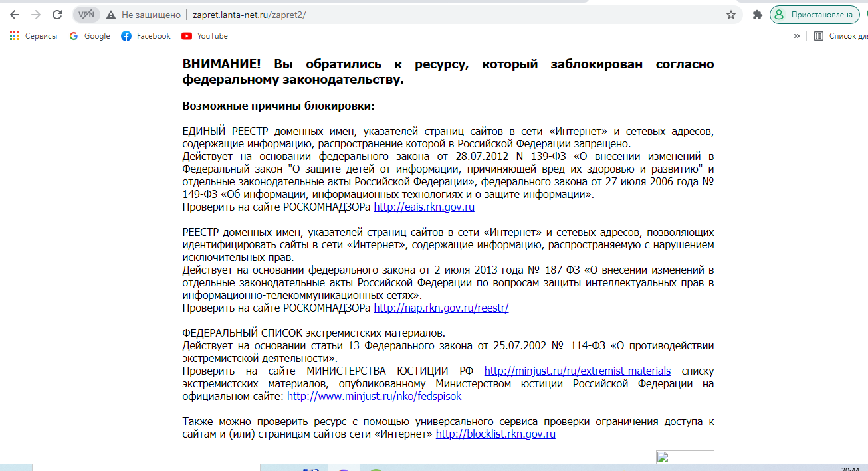Click the 'Не защищено' warning triangle icon
This screenshot has width=868, height=471.
pos(111,15)
